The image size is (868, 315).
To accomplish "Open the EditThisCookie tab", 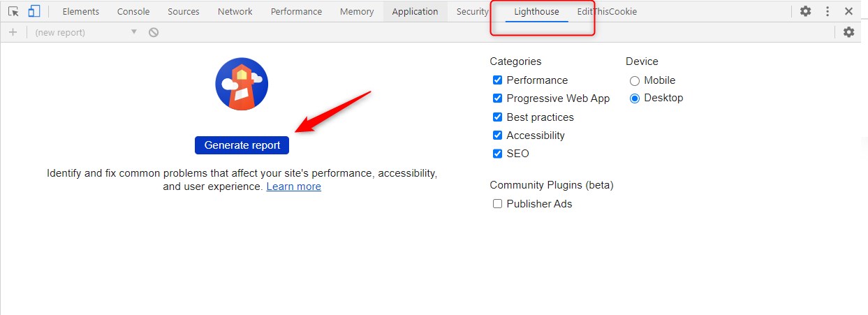I will (x=606, y=12).
